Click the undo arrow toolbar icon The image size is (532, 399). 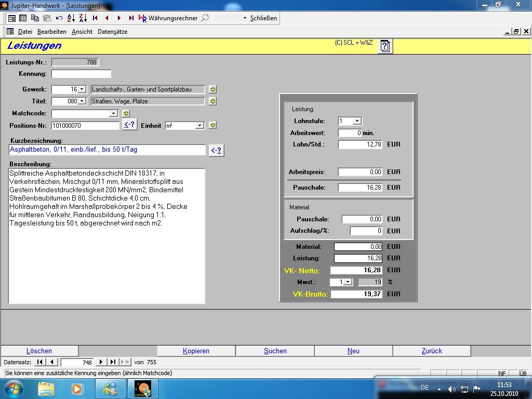tap(59, 18)
